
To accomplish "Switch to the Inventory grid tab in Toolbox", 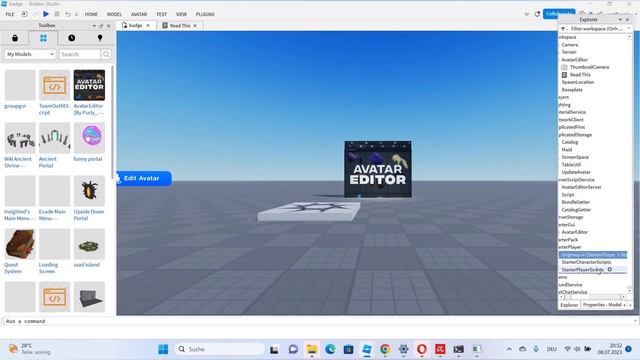I will (43, 38).
